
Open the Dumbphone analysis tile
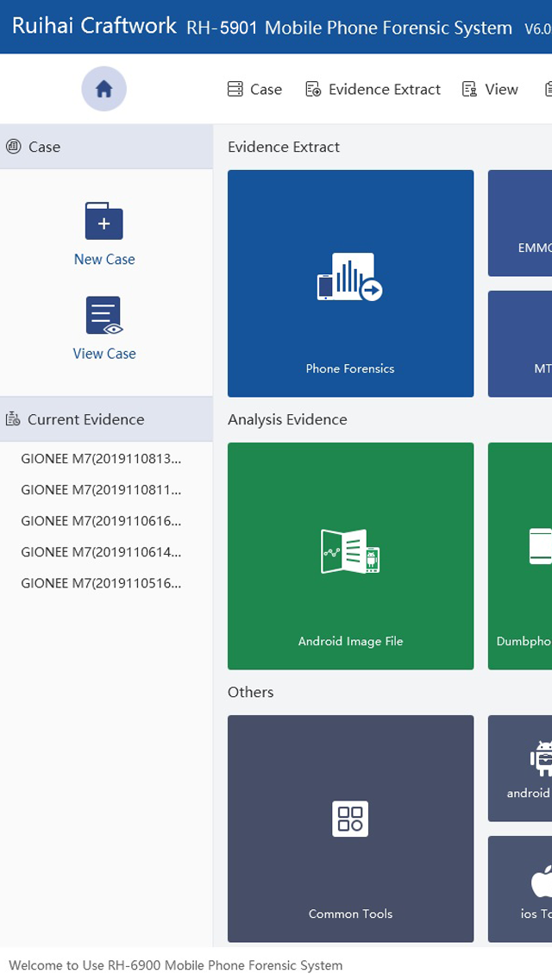521,556
